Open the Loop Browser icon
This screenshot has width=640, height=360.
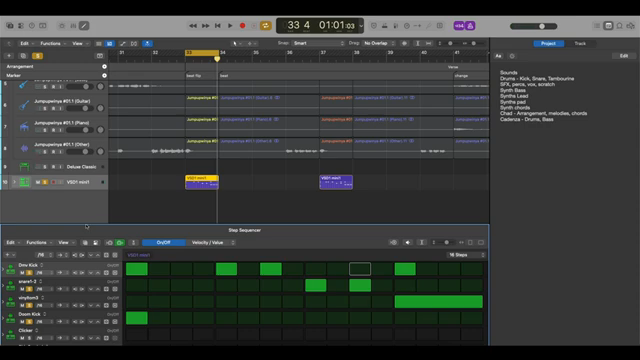click(x=619, y=26)
